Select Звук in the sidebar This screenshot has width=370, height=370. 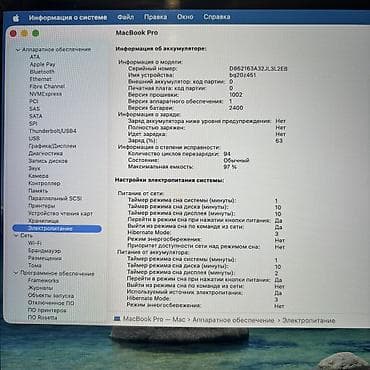point(34,168)
